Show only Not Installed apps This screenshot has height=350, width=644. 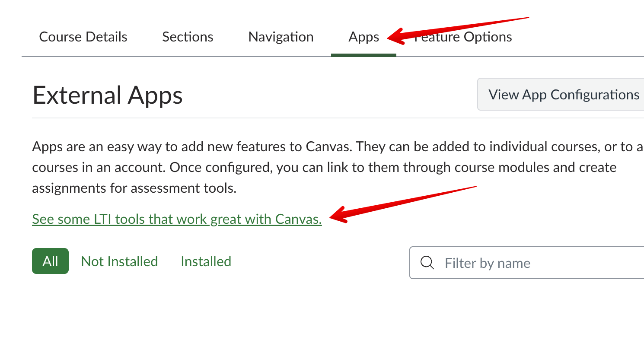click(x=119, y=261)
